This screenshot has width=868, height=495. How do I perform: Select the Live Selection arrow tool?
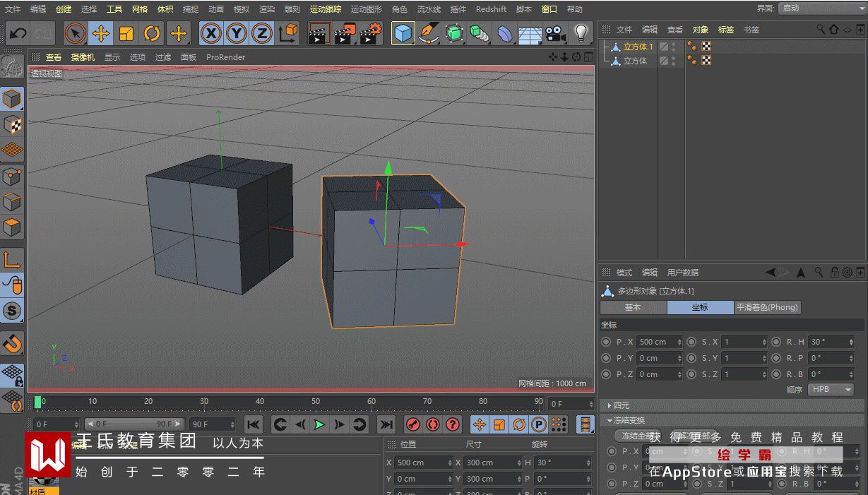[x=76, y=33]
